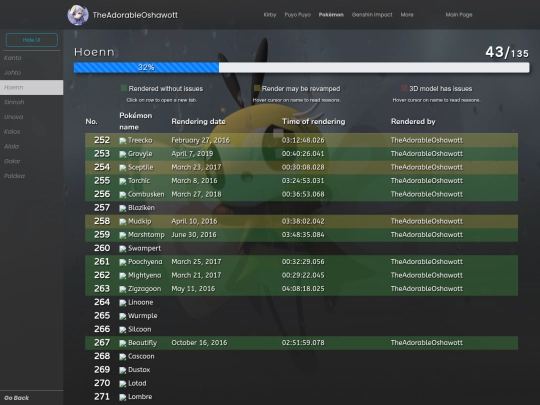Click the 'Time of rendering' column header

pos(313,122)
